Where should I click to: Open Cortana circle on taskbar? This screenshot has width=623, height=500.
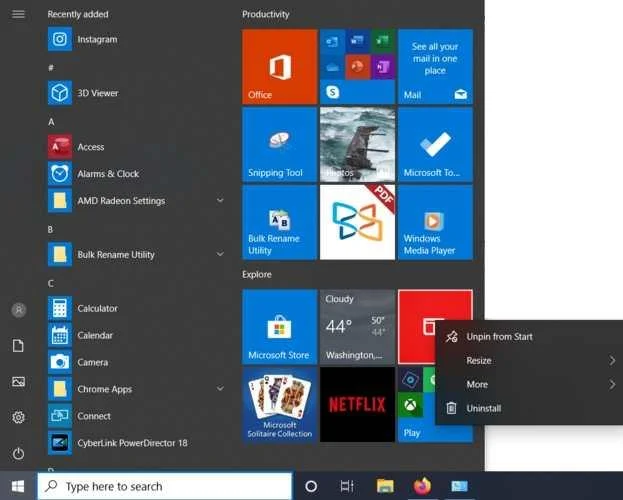coord(311,486)
